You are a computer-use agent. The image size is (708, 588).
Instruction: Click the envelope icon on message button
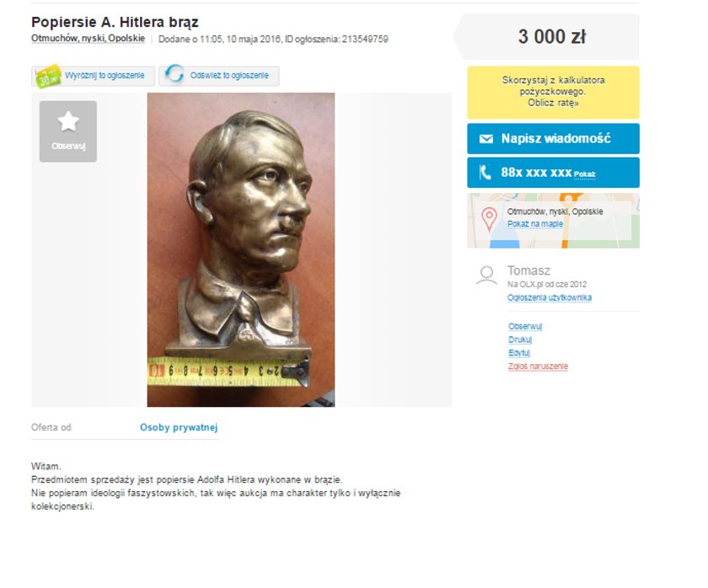pyautogui.click(x=485, y=138)
